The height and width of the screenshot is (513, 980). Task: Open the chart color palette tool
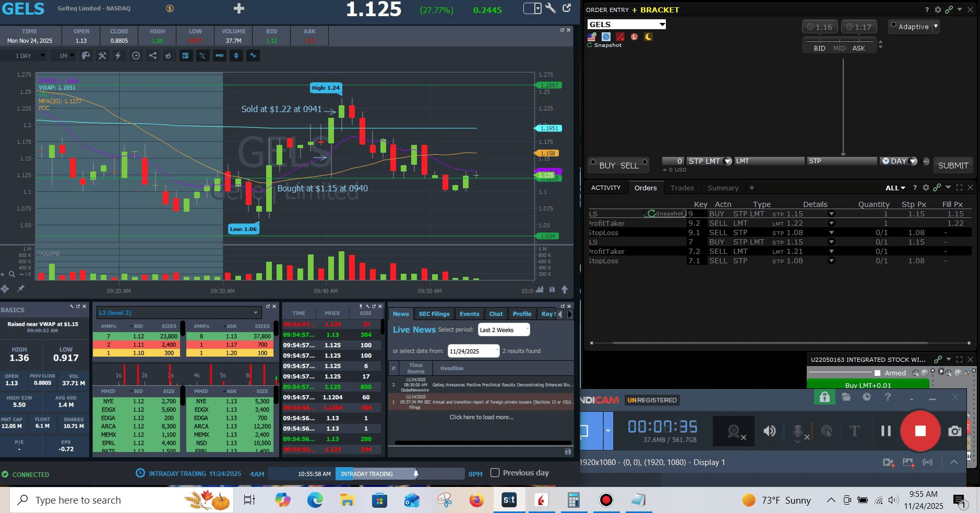(86, 56)
